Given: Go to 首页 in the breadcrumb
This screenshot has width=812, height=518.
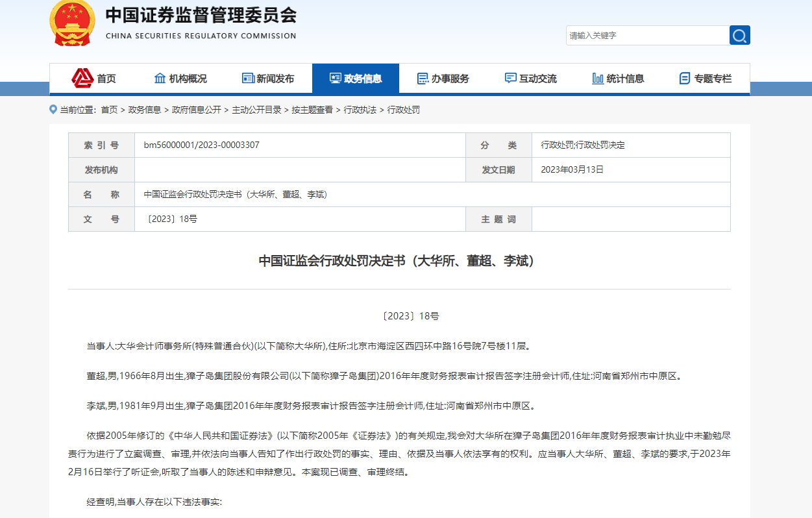Looking at the screenshot, I should coord(109,110).
